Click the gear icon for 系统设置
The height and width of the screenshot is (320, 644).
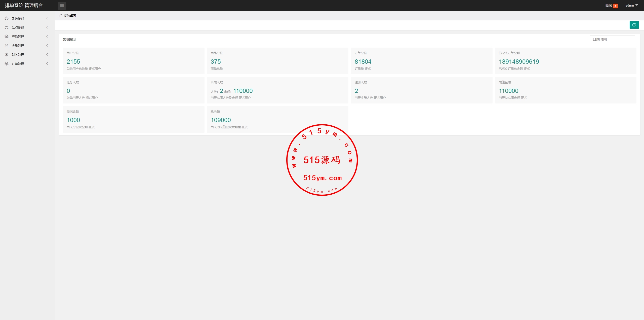(7, 18)
